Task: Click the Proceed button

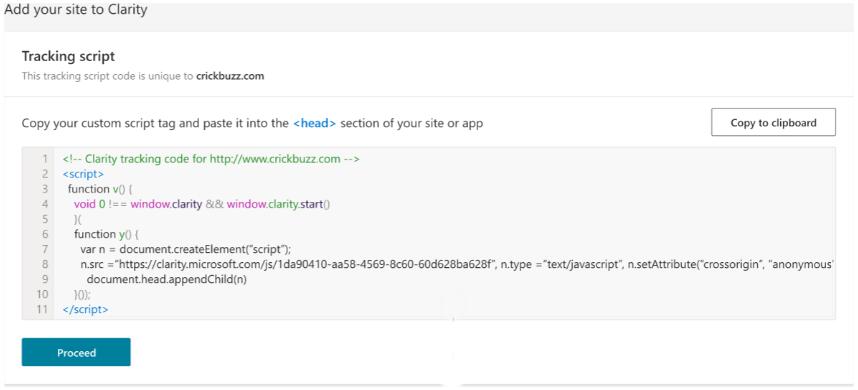Action: coord(76,352)
